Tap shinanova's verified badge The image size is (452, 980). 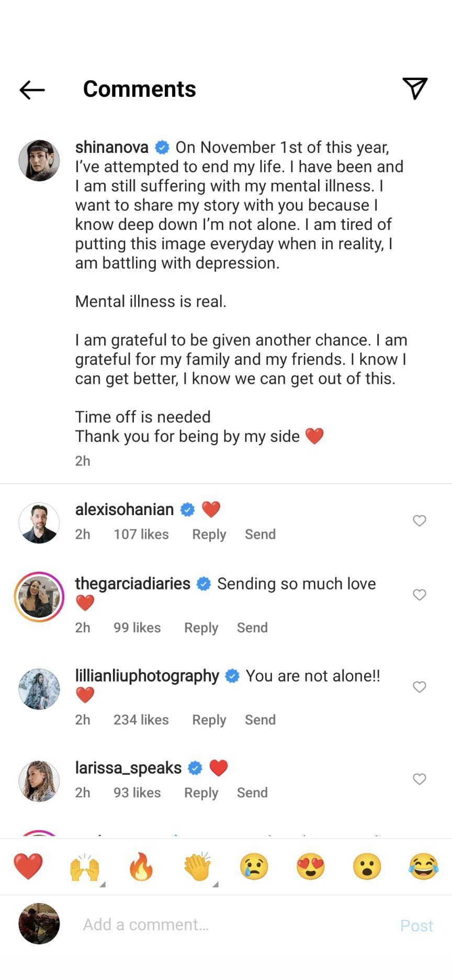[x=162, y=147]
